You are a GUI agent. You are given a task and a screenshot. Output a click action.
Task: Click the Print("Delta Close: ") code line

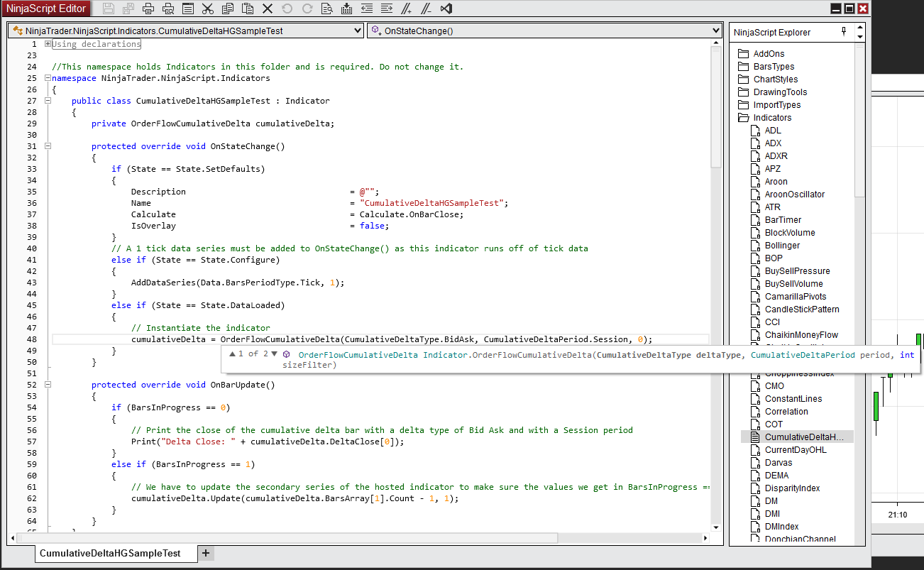coord(268,442)
